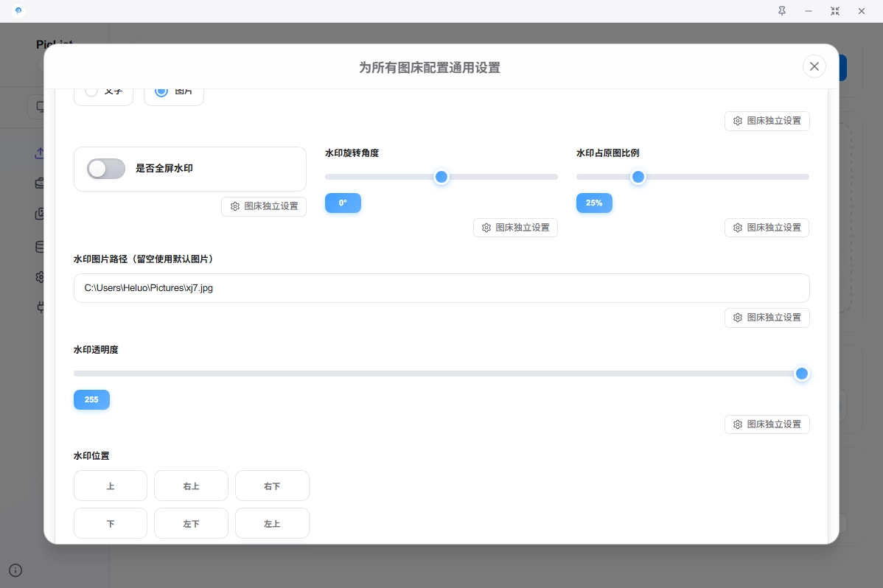Open 图床独立设置 below the 水印透明度 slider
883x588 pixels.
tap(767, 424)
